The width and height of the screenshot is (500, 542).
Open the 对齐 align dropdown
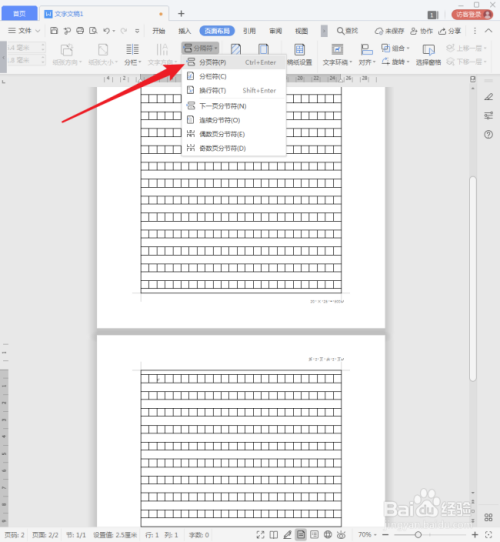367,55
